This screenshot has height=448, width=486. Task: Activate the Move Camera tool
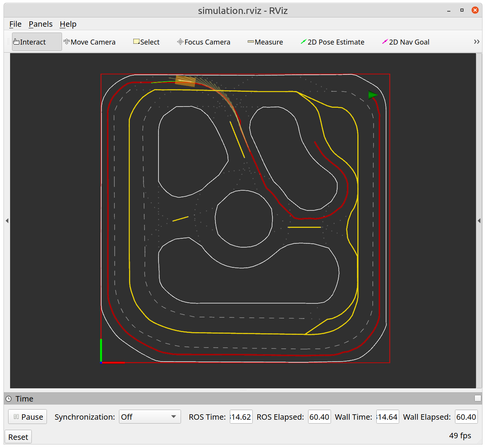coord(90,42)
